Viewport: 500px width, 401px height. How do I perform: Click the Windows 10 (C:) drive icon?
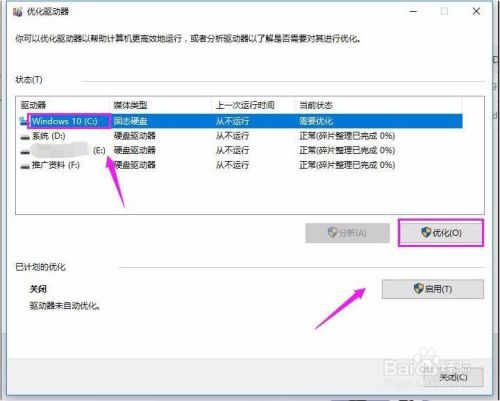click(x=24, y=121)
